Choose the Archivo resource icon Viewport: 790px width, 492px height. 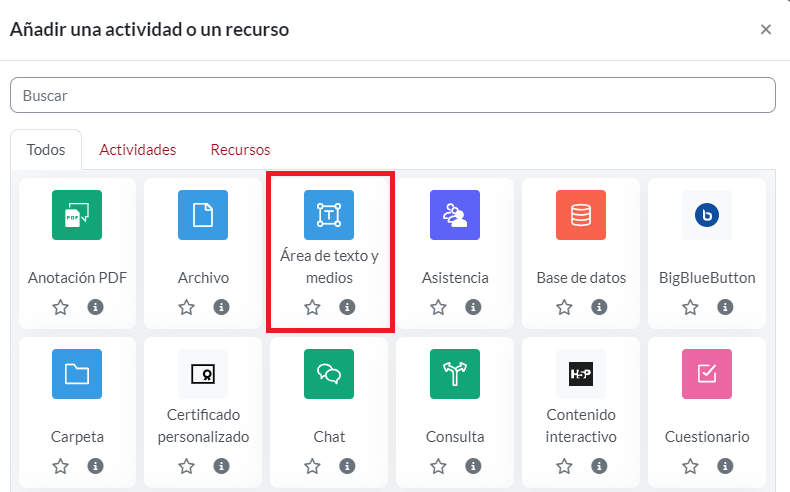click(x=203, y=214)
